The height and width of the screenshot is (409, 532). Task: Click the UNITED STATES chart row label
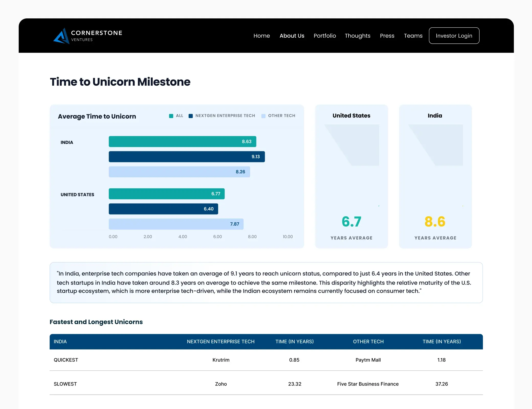tap(77, 195)
